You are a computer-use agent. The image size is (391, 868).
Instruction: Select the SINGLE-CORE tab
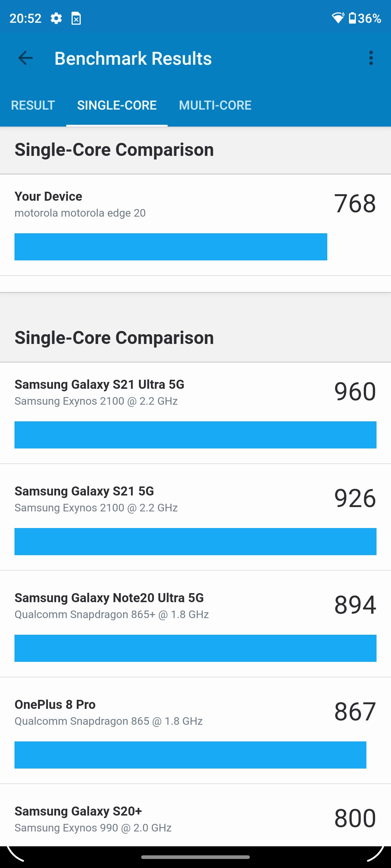(117, 105)
